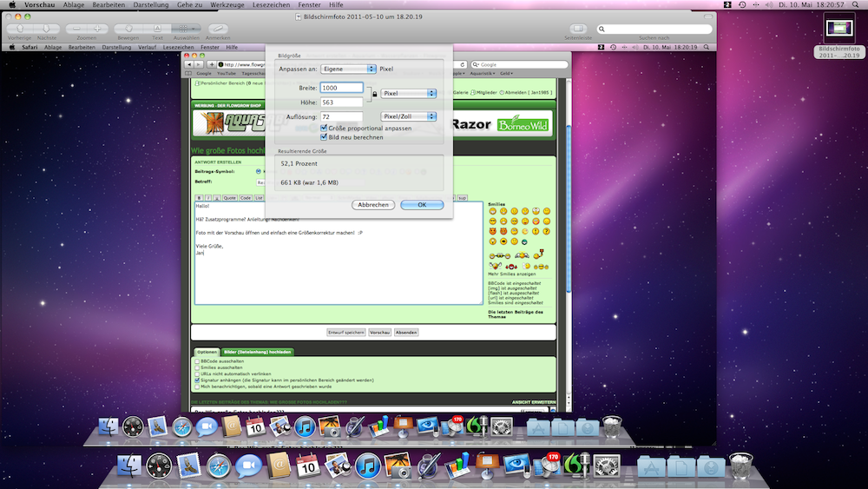The image size is (868, 489).
Task: Click the Höhe height input field
Action: click(341, 102)
